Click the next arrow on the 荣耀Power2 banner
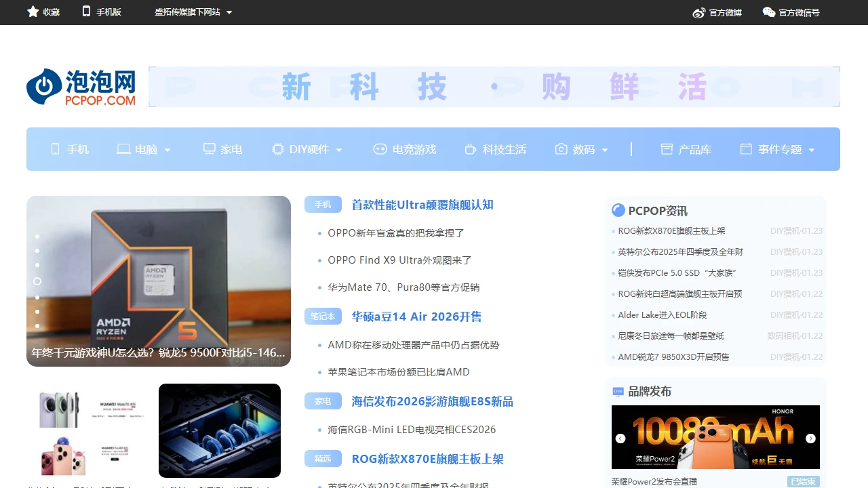 [x=810, y=438]
